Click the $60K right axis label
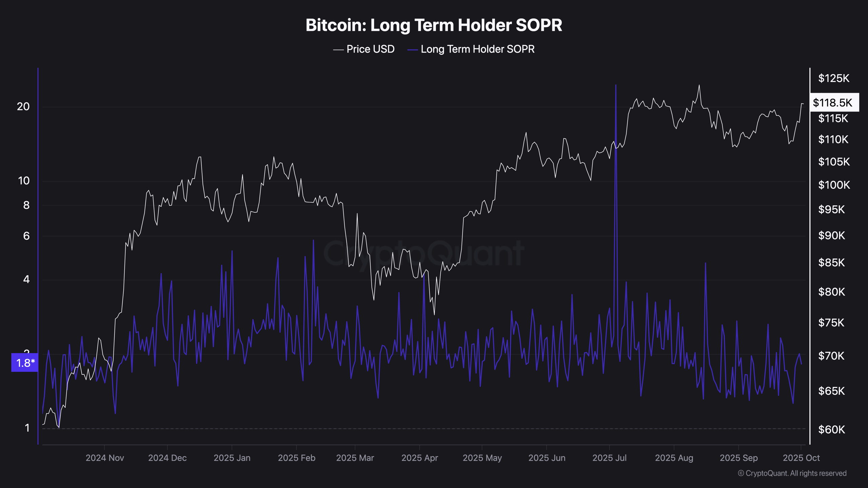The width and height of the screenshot is (868, 488). tap(831, 430)
